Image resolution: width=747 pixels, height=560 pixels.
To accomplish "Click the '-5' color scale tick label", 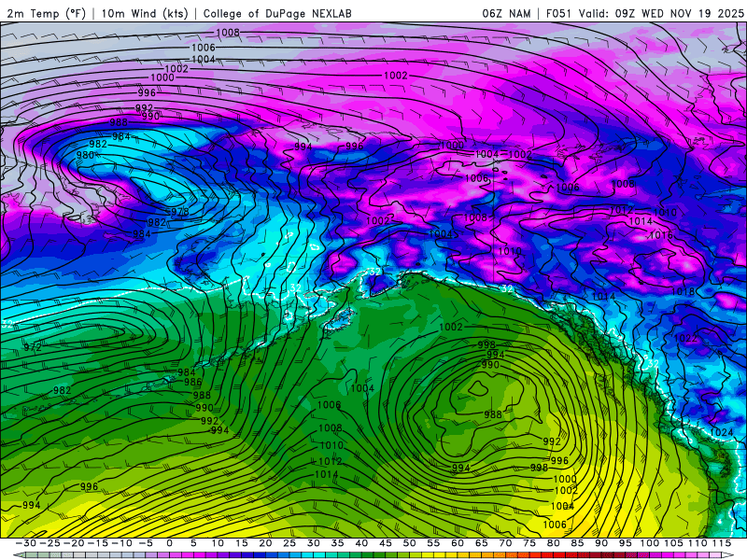I will 146,543.
